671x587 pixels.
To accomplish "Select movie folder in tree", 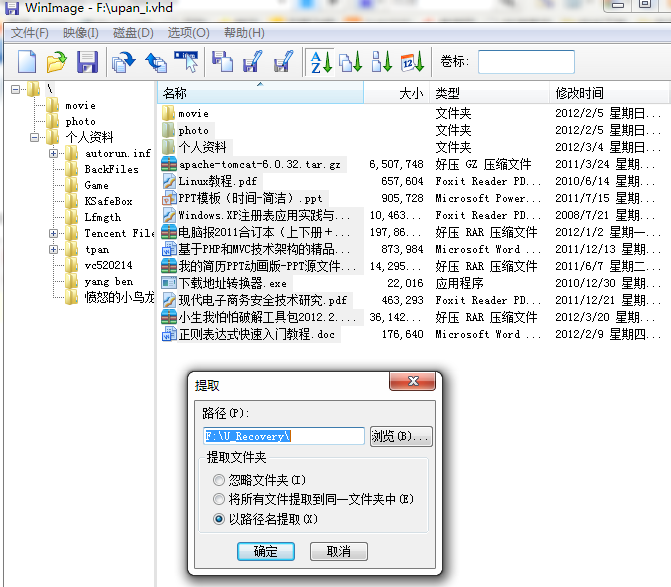I will click(x=80, y=106).
